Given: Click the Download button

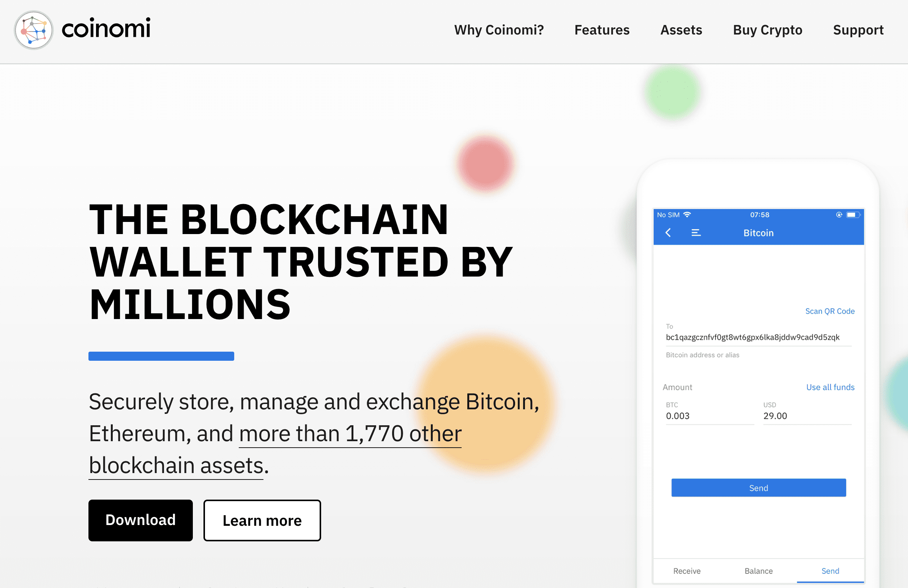Looking at the screenshot, I should coord(140,520).
